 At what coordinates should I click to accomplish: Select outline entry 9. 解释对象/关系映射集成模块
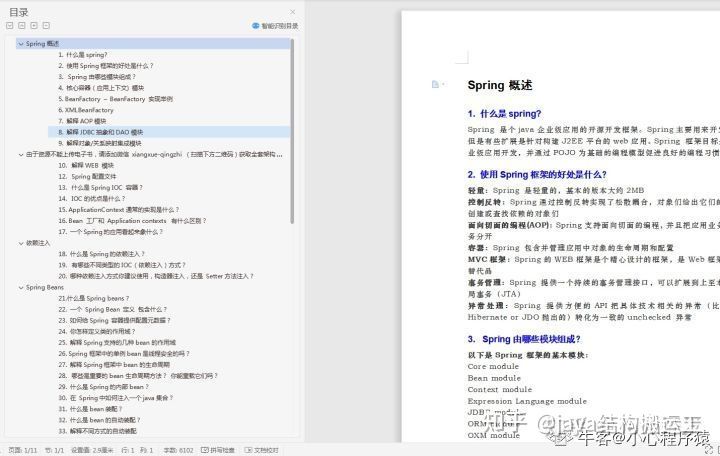pyautogui.click(x=100, y=143)
